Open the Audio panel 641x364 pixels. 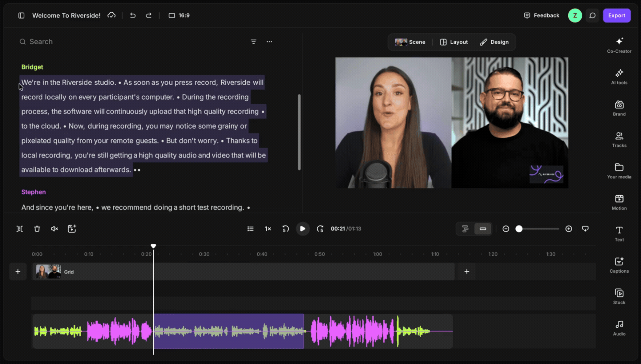pyautogui.click(x=619, y=328)
